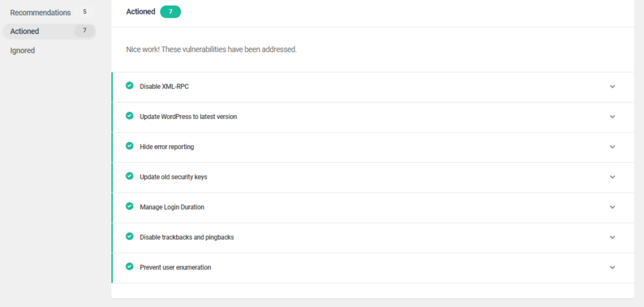Expand the Prevent user enumeration chevron
Image resolution: width=644 pixels, height=307 pixels.
(x=613, y=267)
